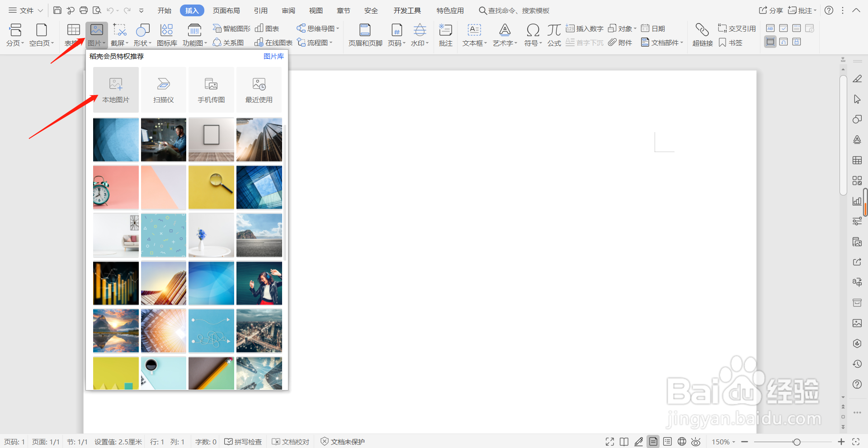Open the 分页 dropdown

click(x=15, y=35)
